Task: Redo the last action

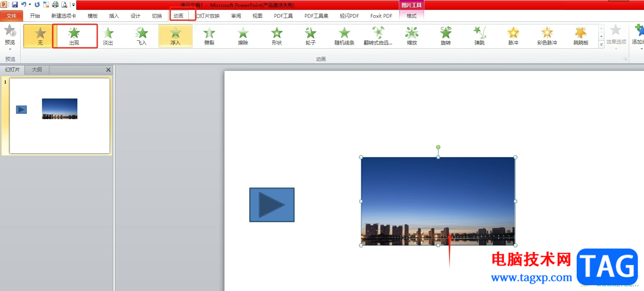Action: [x=37, y=5]
